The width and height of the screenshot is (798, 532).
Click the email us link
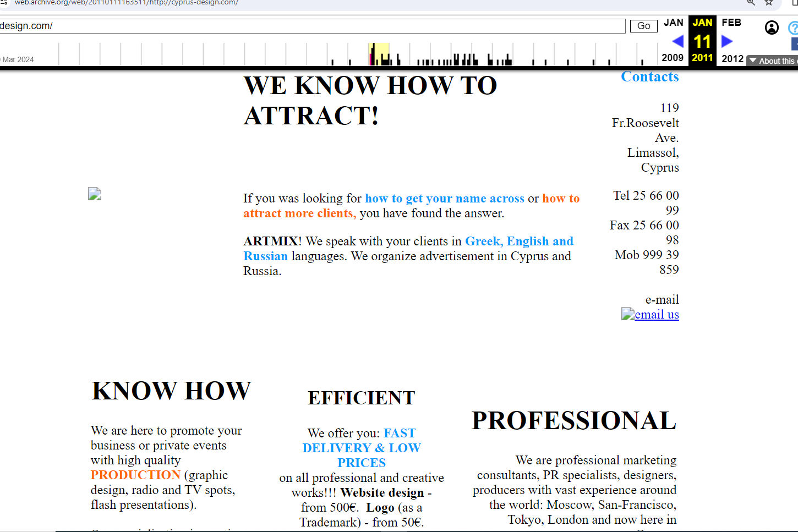pos(657,314)
